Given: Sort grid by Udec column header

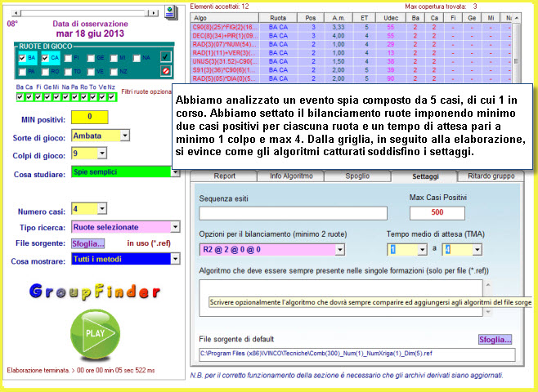Looking at the screenshot, I should click(x=391, y=18).
